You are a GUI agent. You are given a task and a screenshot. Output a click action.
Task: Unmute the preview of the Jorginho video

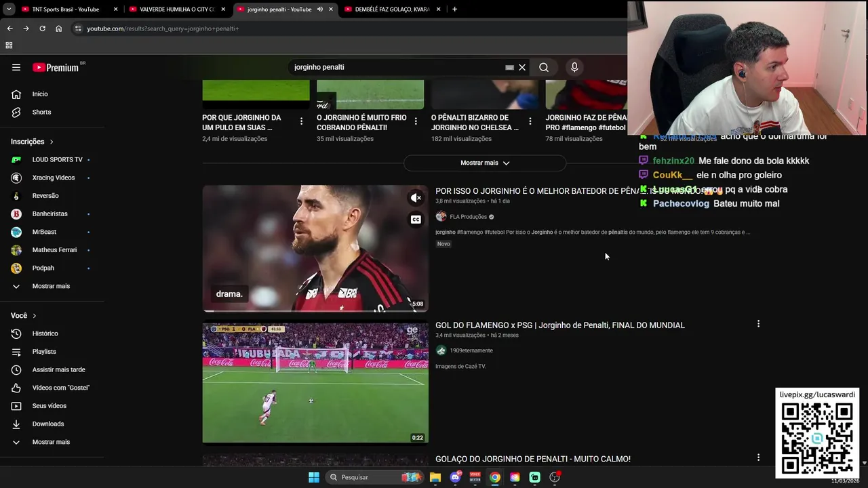(x=416, y=198)
